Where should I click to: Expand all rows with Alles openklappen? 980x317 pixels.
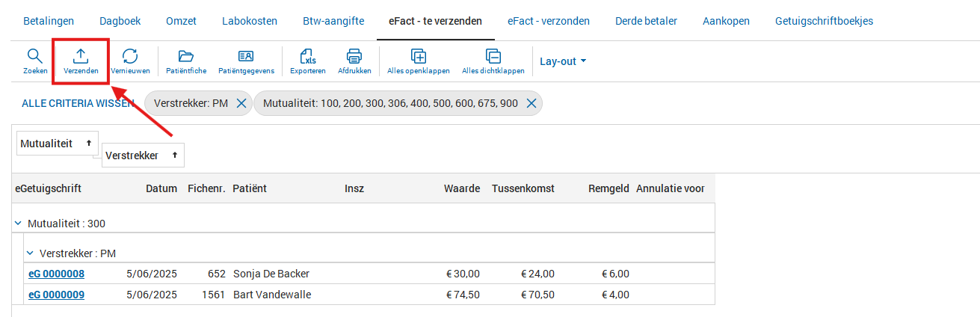(x=419, y=55)
